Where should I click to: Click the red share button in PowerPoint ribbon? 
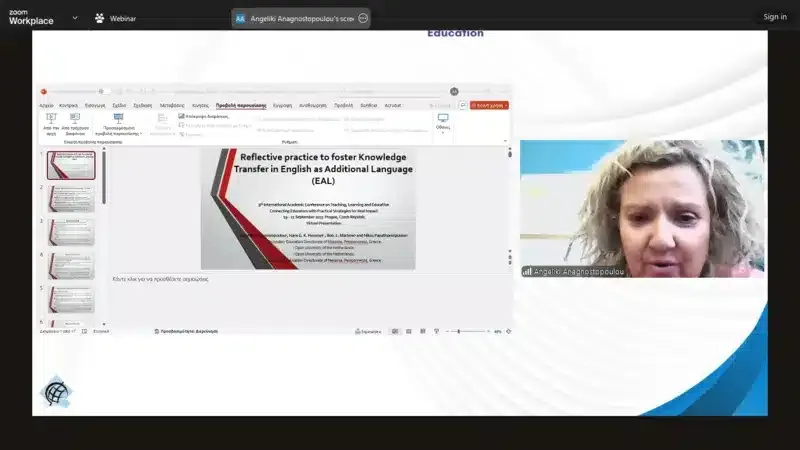491,105
